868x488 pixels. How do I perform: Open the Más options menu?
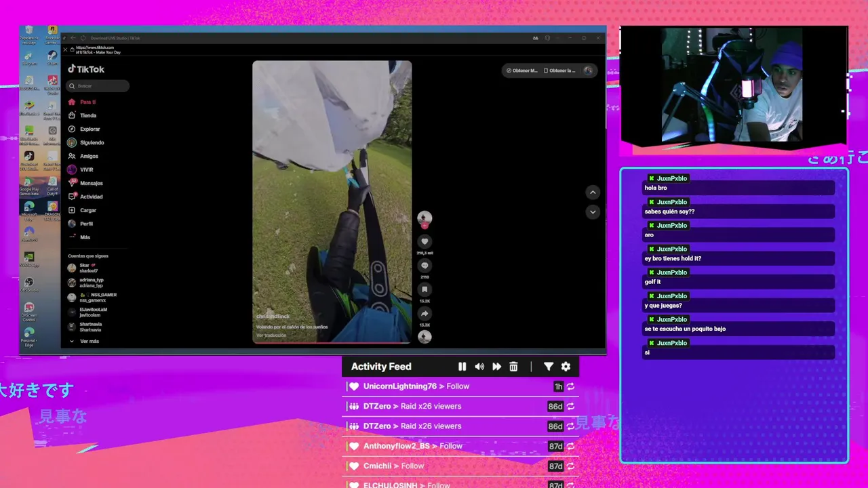(79, 237)
